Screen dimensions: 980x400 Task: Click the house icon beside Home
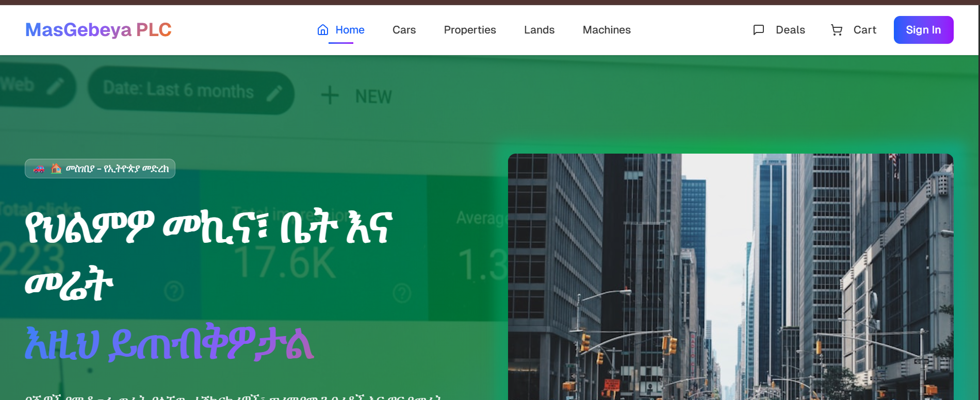coord(323,30)
